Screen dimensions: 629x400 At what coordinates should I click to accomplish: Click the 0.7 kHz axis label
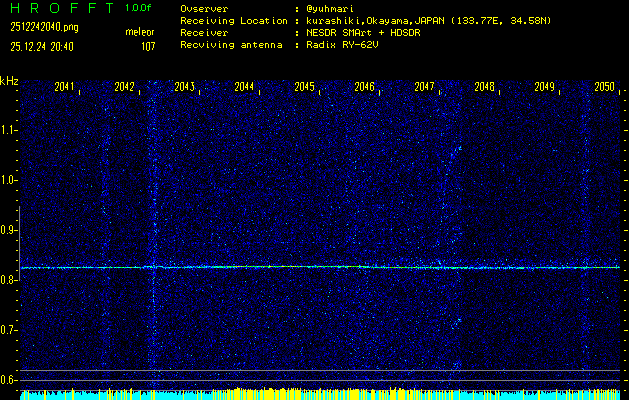7,330
